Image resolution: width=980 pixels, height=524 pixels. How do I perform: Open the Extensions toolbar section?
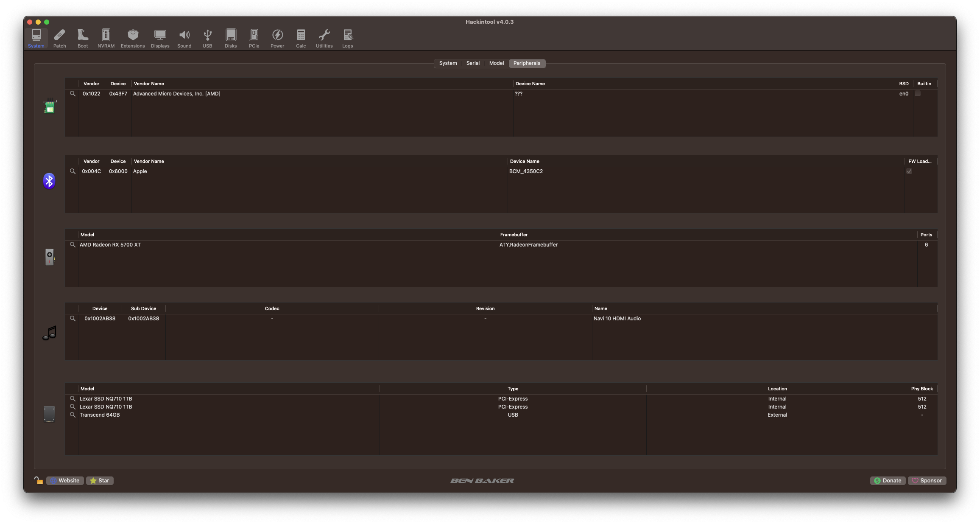pyautogui.click(x=133, y=38)
